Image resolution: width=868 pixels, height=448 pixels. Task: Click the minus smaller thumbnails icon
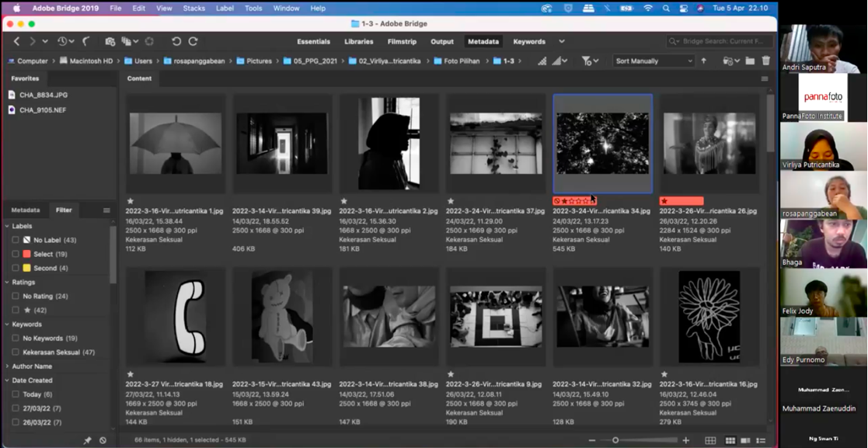click(x=592, y=440)
